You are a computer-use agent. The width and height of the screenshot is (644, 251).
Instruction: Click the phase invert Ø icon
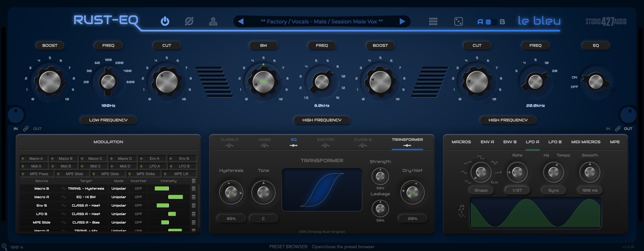[189, 21]
